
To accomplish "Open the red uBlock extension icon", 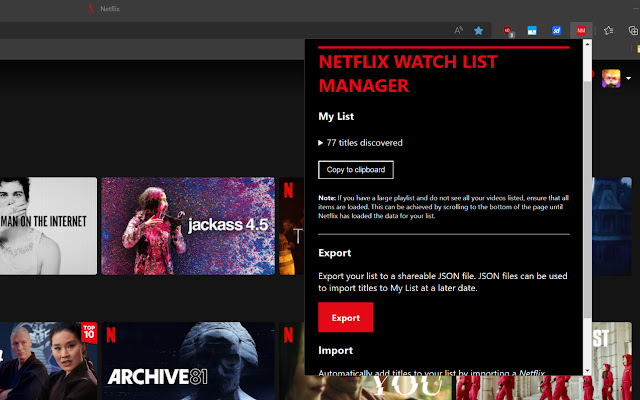I will pyautogui.click(x=509, y=30).
